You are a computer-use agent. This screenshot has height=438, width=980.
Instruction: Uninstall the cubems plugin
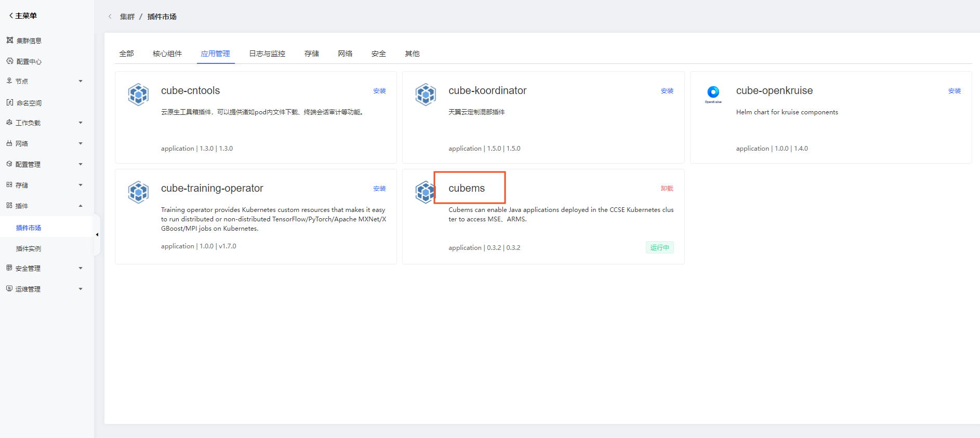click(667, 189)
